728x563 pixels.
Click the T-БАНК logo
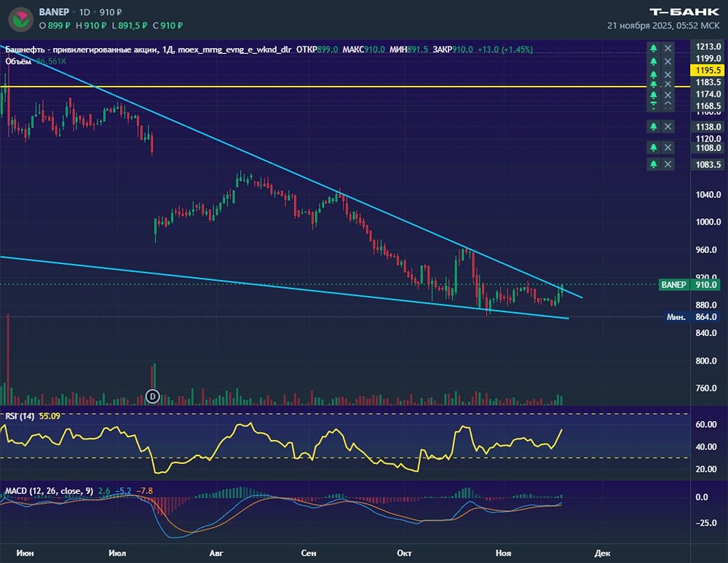(684, 12)
